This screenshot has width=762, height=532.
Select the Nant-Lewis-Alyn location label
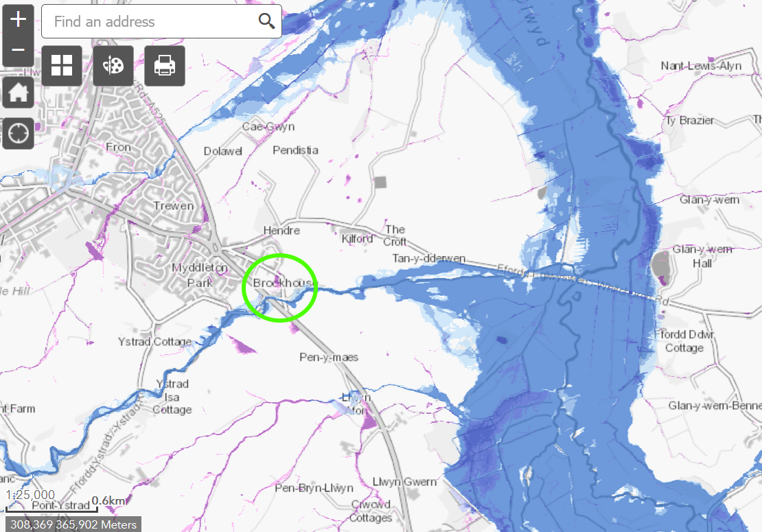(x=701, y=66)
